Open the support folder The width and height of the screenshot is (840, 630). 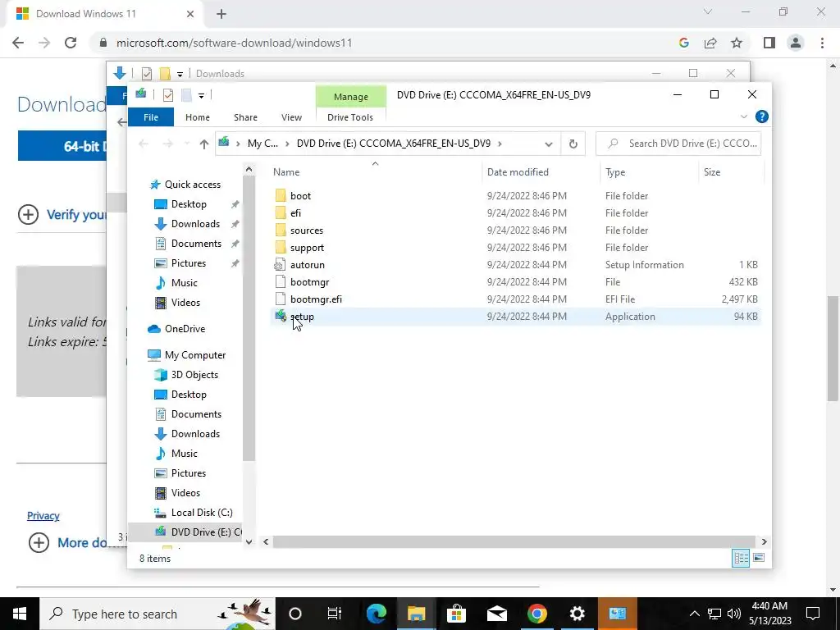click(307, 248)
